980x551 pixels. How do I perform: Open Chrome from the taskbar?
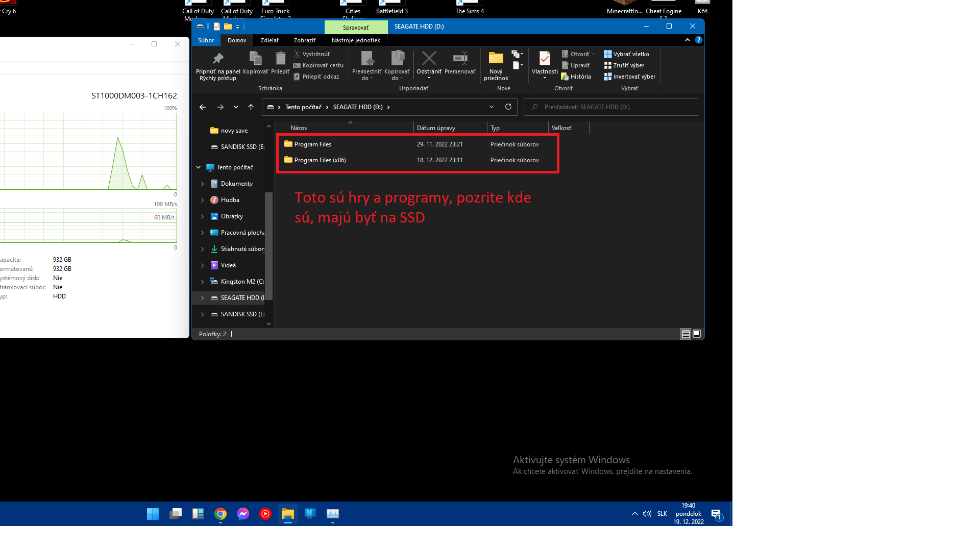click(220, 514)
